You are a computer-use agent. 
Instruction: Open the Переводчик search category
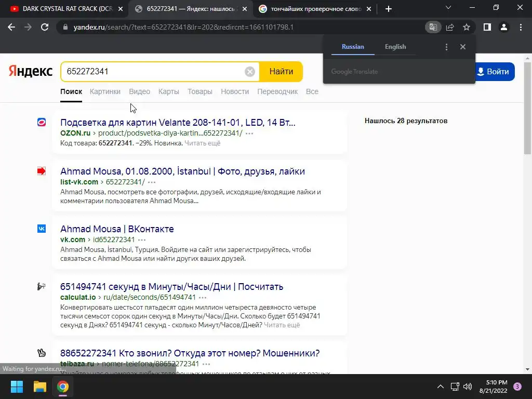[x=277, y=91]
